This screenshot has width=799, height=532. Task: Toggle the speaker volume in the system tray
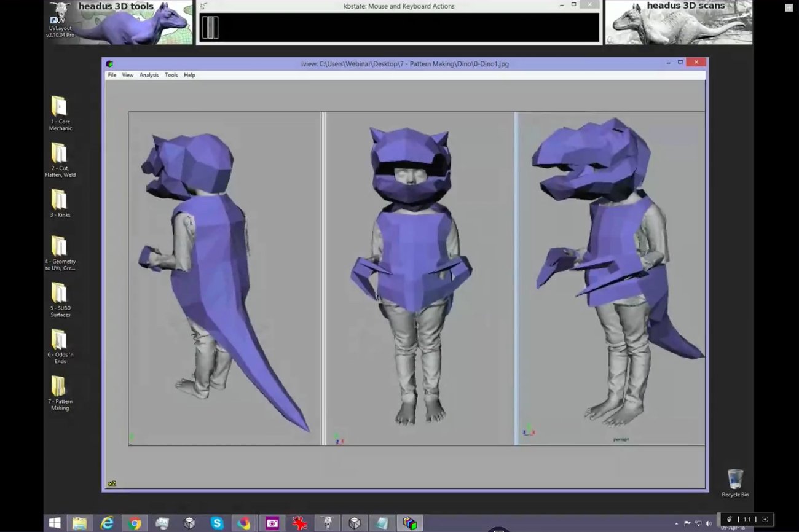pos(709,523)
